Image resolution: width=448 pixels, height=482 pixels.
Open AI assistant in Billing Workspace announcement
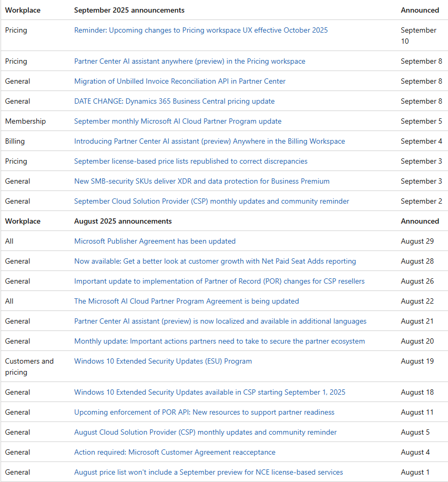click(209, 142)
